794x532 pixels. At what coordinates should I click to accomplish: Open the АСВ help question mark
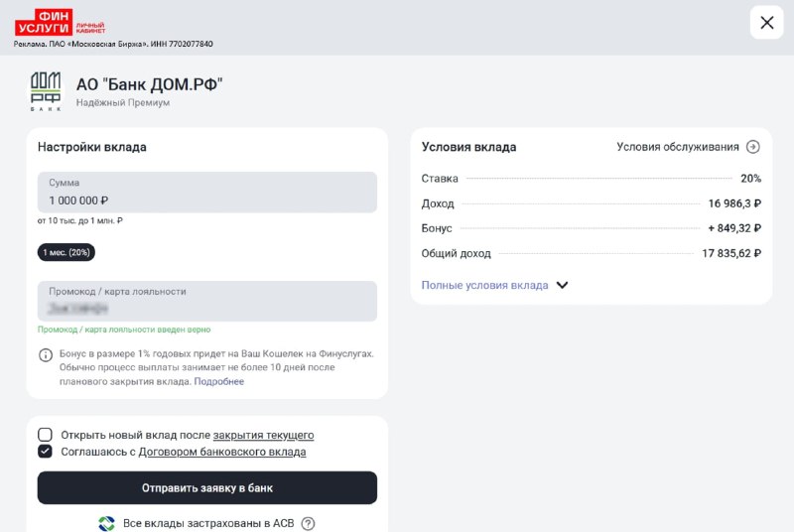click(x=308, y=523)
